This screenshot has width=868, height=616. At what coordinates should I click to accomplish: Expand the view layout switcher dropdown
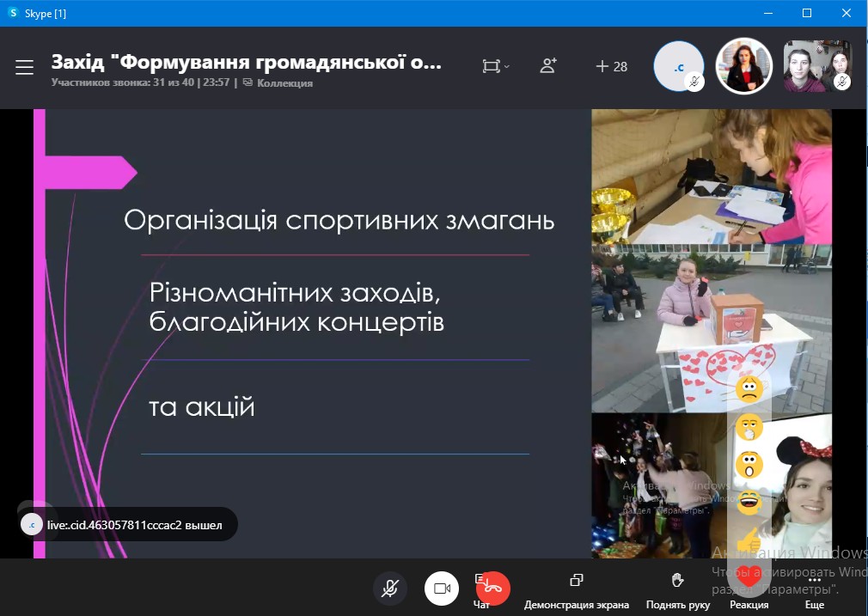click(496, 66)
